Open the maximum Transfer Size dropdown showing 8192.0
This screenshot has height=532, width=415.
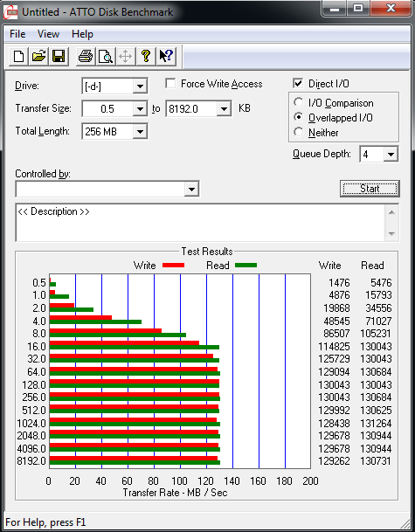pyautogui.click(x=224, y=109)
